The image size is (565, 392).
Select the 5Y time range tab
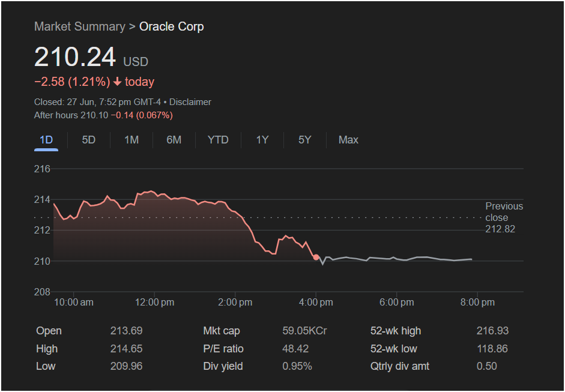(304, 140)
